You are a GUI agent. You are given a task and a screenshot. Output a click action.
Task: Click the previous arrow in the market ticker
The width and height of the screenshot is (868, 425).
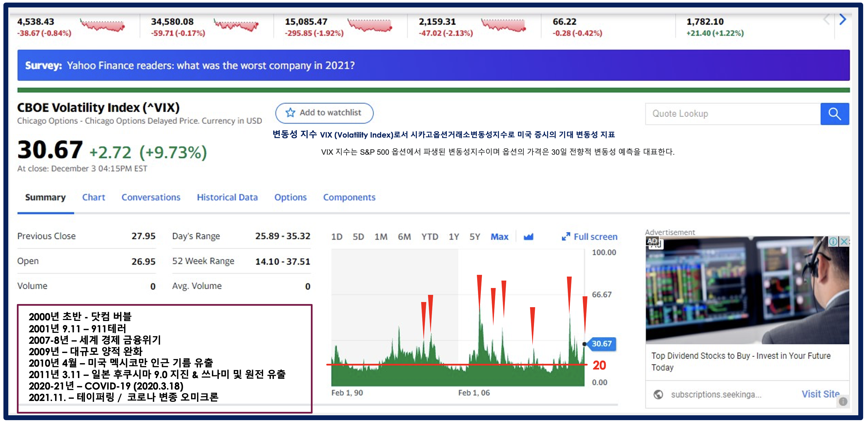pyautogui.click(x=826, y=19)
